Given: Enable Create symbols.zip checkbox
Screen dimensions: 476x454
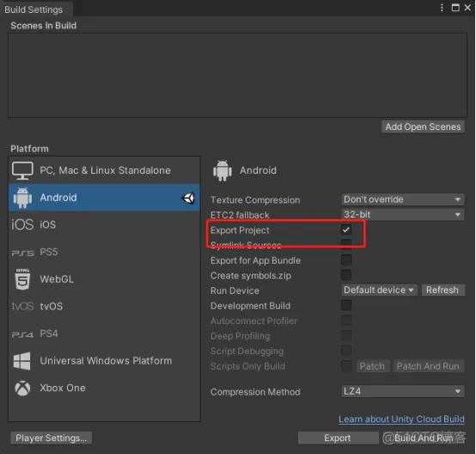Looking at the screenshot, I should coord(346,275).
